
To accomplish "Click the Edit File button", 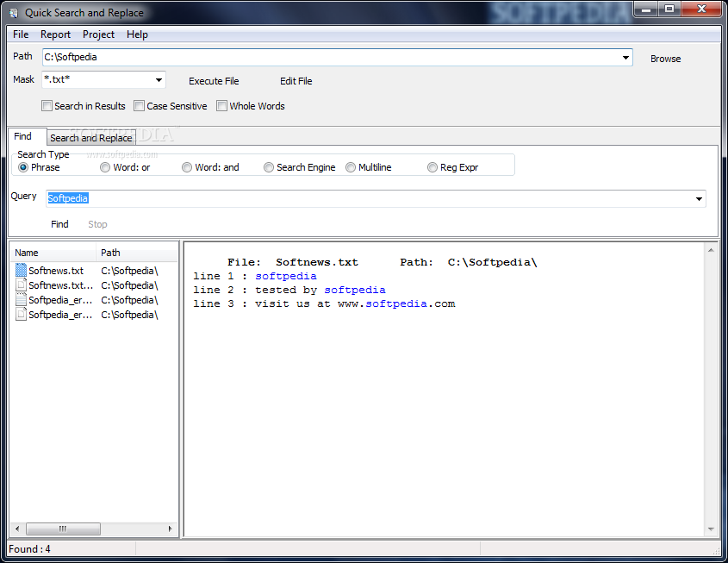I will click(x=296, y=81).
